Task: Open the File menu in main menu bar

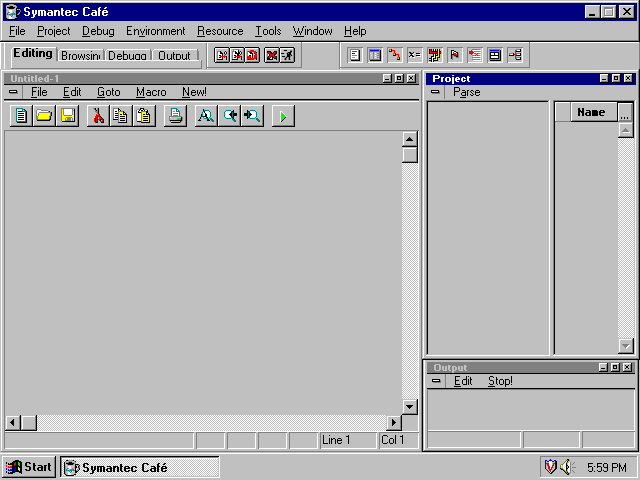Action: [x=17, y=31]
